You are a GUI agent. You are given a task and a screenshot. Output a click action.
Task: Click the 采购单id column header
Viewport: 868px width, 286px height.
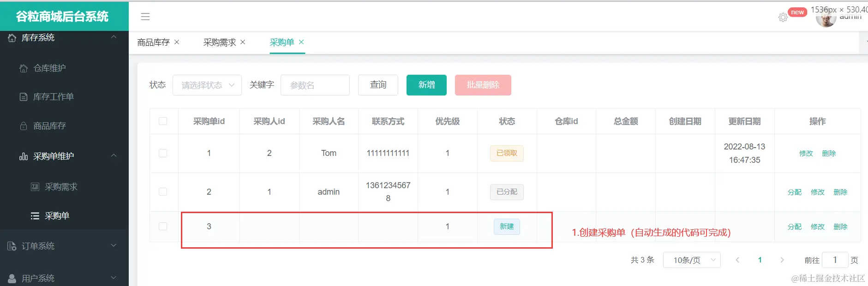(209, 121)
